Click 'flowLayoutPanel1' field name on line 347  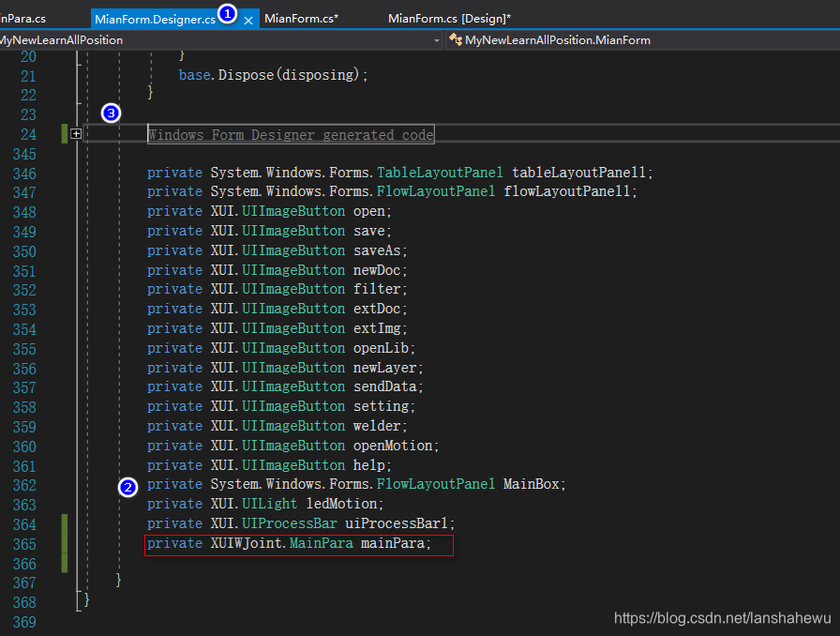[567, 191]
